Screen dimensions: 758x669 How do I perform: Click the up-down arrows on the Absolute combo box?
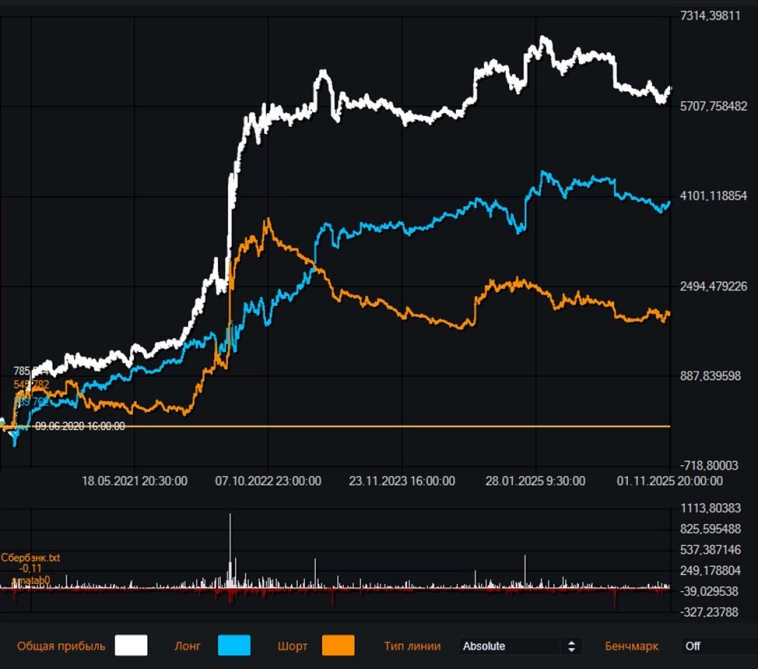point(572,646)
